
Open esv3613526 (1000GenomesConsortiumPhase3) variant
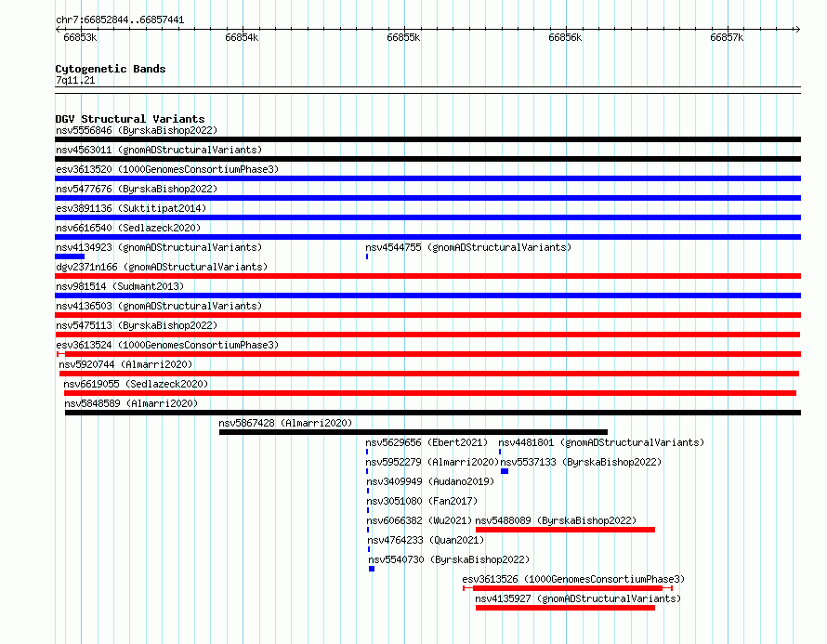click(573, 579)
